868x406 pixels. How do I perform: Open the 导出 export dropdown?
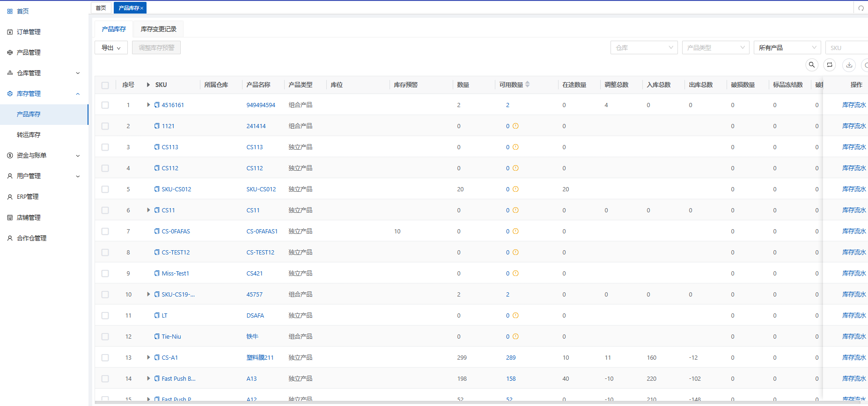111,48
